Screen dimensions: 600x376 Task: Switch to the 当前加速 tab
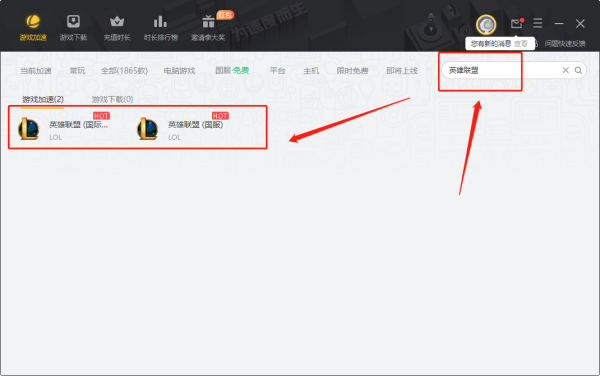click(x=36, y=71)
